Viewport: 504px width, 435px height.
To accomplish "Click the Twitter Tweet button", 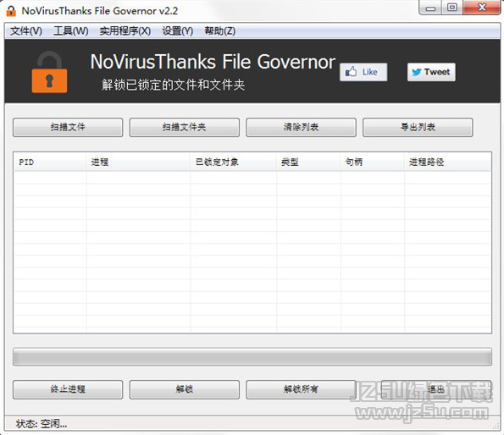I will (x=431, y=72).
